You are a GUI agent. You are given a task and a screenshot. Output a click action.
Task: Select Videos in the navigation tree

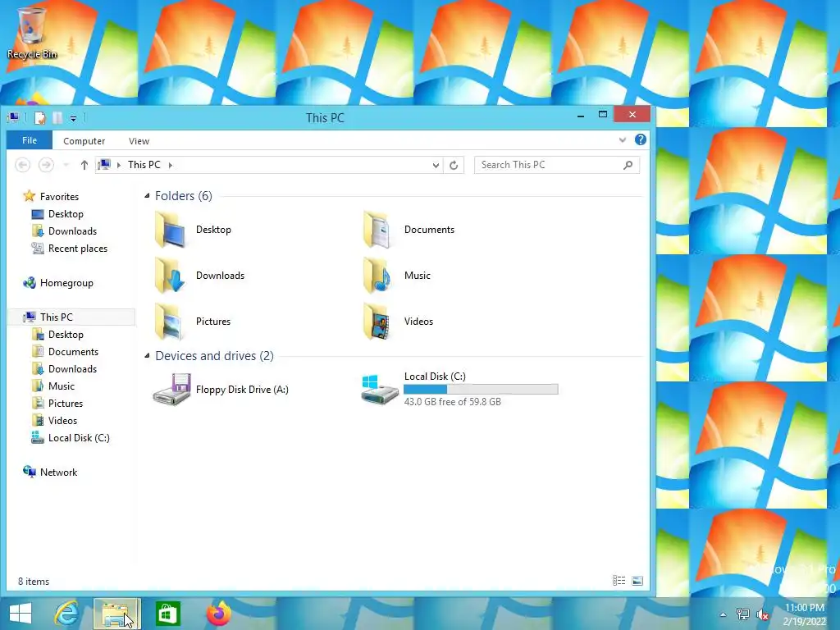coord(54,421)
